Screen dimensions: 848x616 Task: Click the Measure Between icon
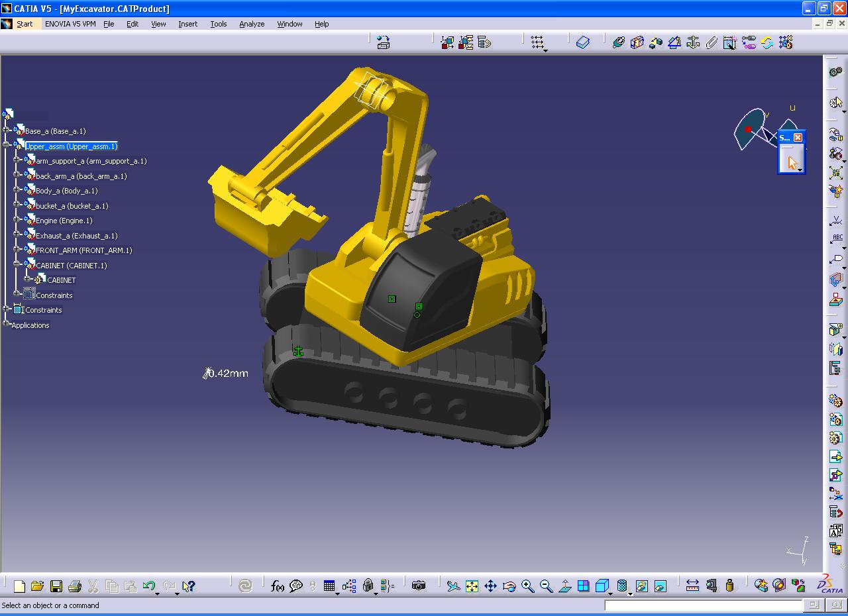(692, 586)
